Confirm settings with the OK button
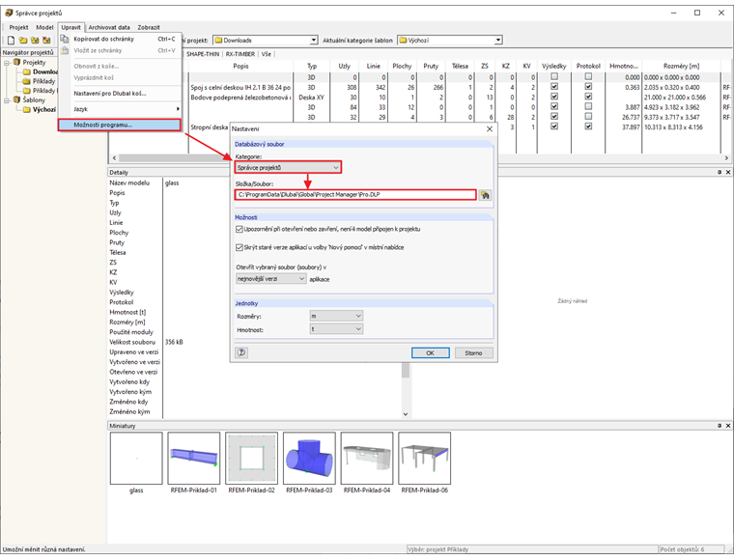Screen dimensions: 734x560 click(430, 352)
